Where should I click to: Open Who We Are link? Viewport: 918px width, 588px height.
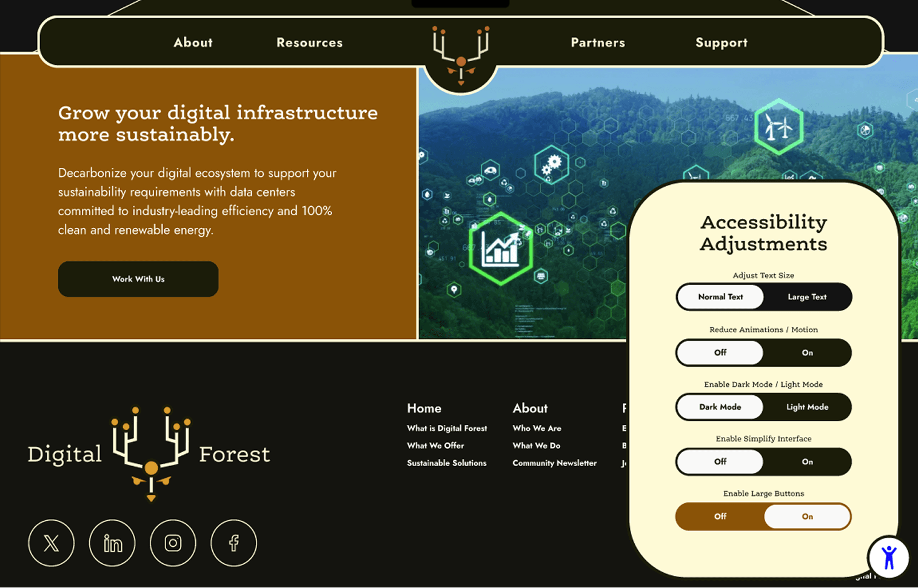(537, 429)
